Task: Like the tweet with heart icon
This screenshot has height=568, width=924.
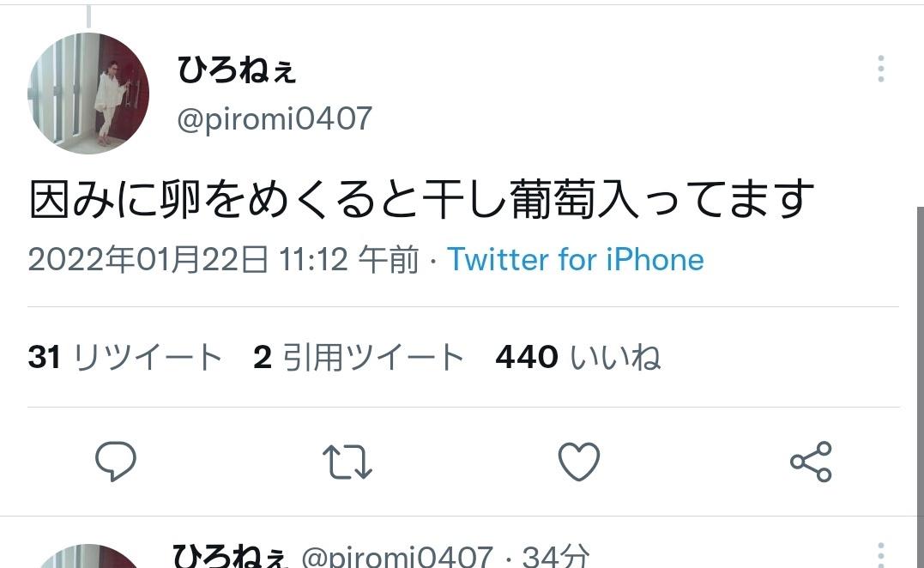Action: coord(578,462)
